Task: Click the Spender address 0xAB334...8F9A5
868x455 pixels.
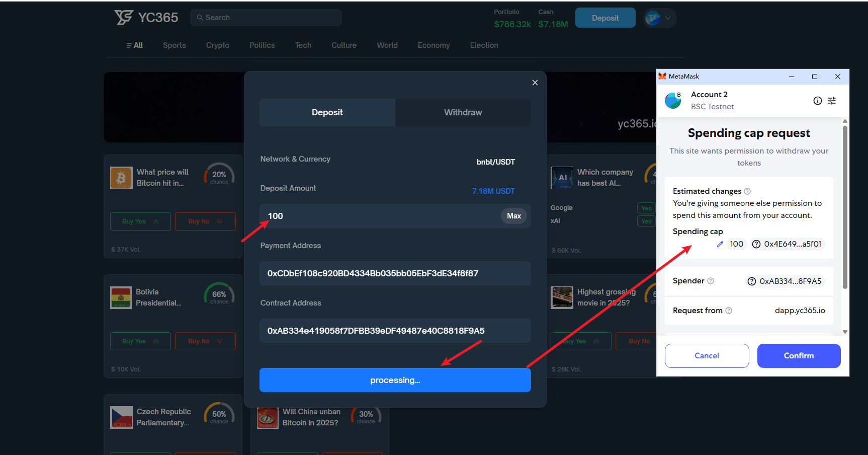Action: 785,281
